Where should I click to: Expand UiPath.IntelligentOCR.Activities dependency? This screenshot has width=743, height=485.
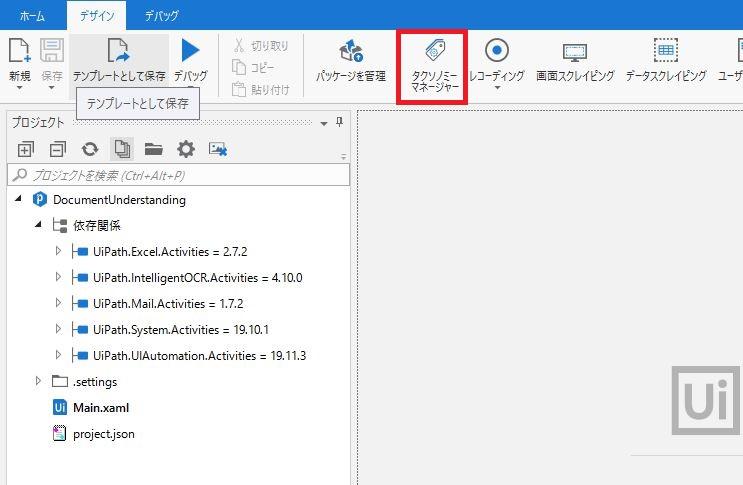(x=58, y=277)
